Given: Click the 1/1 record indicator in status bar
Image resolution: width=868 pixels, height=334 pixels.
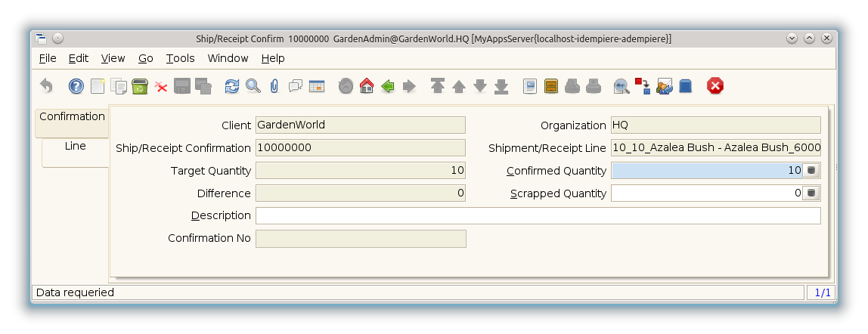Looking at the screenshot, I should pyautogui.click(x=821, y=292).
